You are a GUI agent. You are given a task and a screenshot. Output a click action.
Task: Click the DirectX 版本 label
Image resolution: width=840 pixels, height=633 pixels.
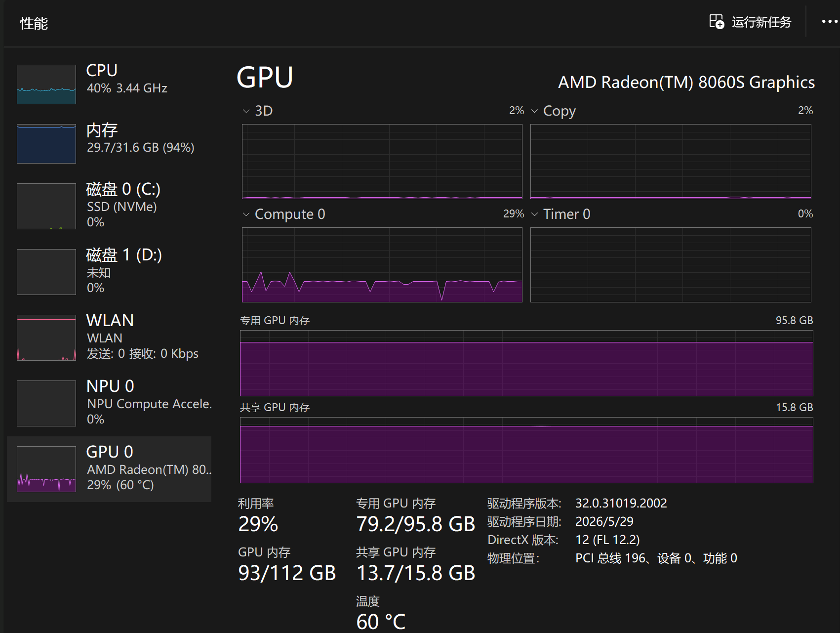click(523, 540)
